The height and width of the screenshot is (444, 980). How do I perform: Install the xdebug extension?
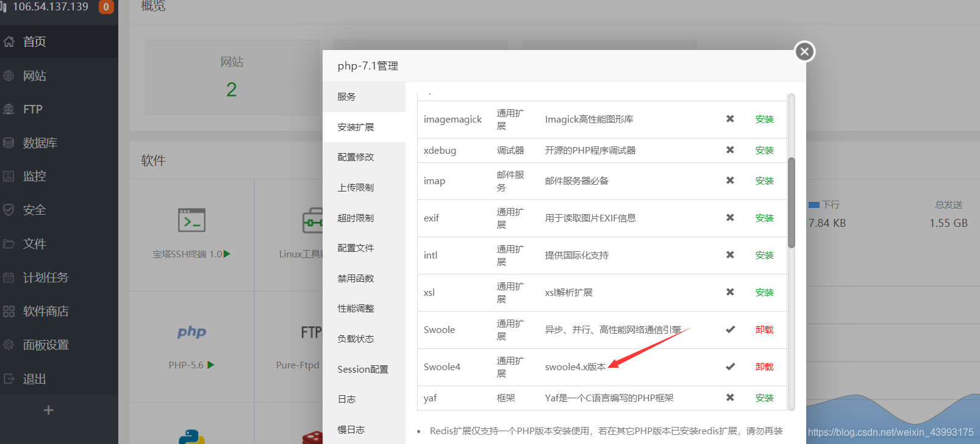[764, 151]
